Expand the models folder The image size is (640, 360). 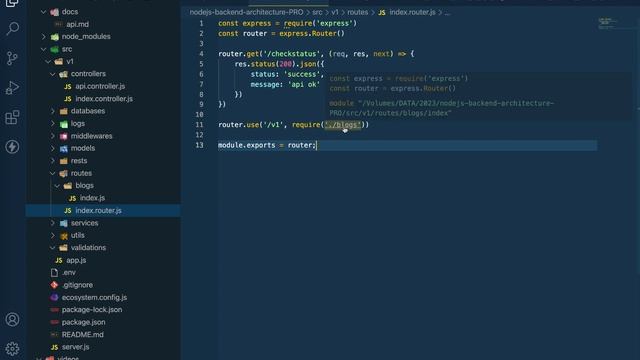pyautogui.click(x=53, y=148)
